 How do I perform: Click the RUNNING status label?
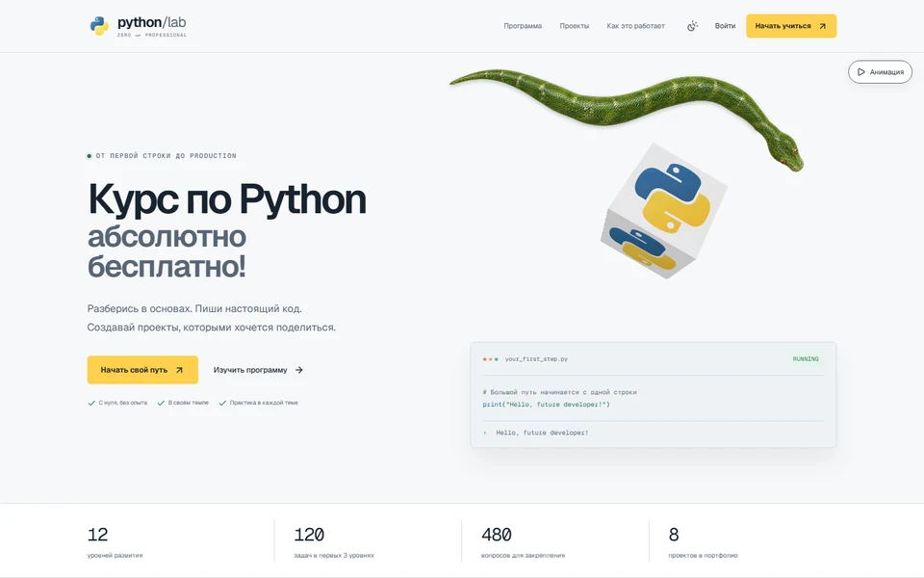click(x=806, y=358)
